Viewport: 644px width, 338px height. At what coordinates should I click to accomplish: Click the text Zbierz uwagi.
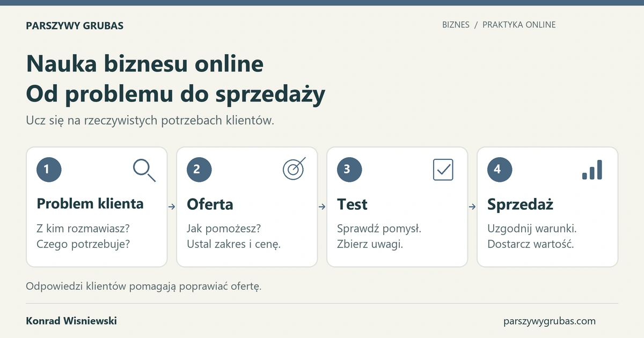(370, 245)
